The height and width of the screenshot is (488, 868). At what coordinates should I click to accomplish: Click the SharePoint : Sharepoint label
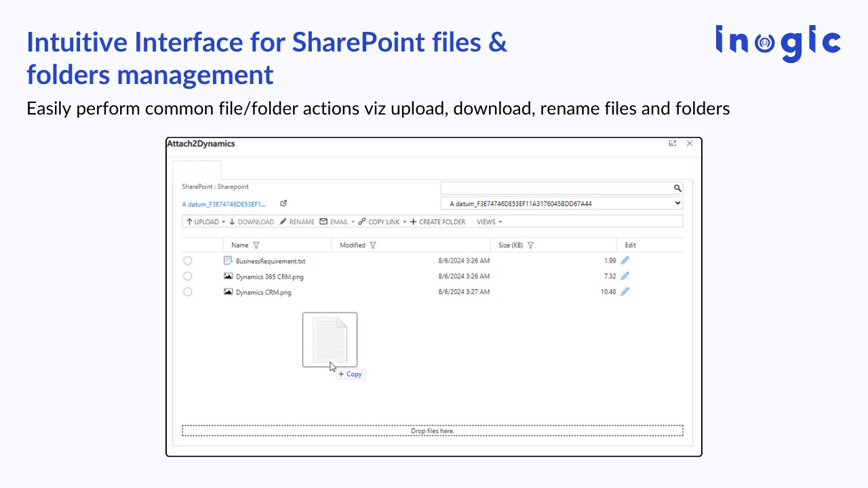click(215, 186)
